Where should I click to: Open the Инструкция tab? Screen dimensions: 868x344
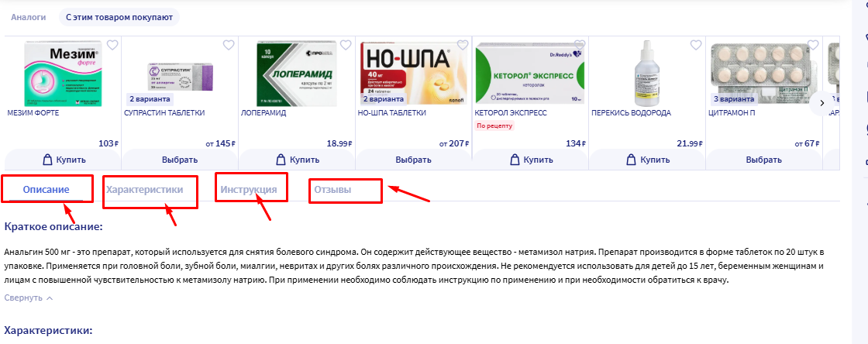pyautogui.click(x=249, y=190)
